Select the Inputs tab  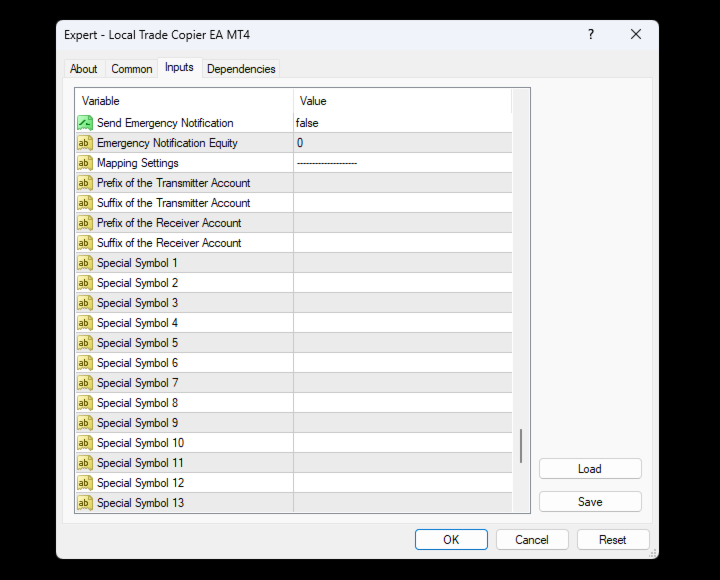(x=179, y=68)
